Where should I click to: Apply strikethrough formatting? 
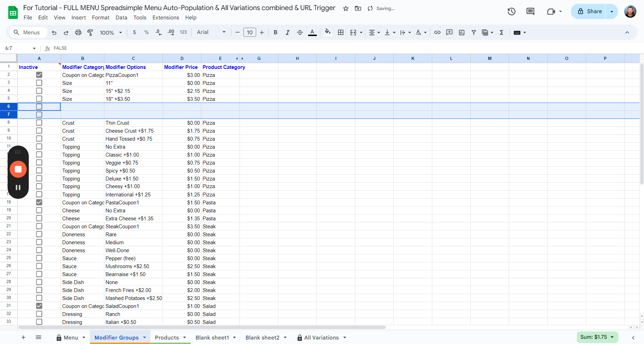[300, 33]
